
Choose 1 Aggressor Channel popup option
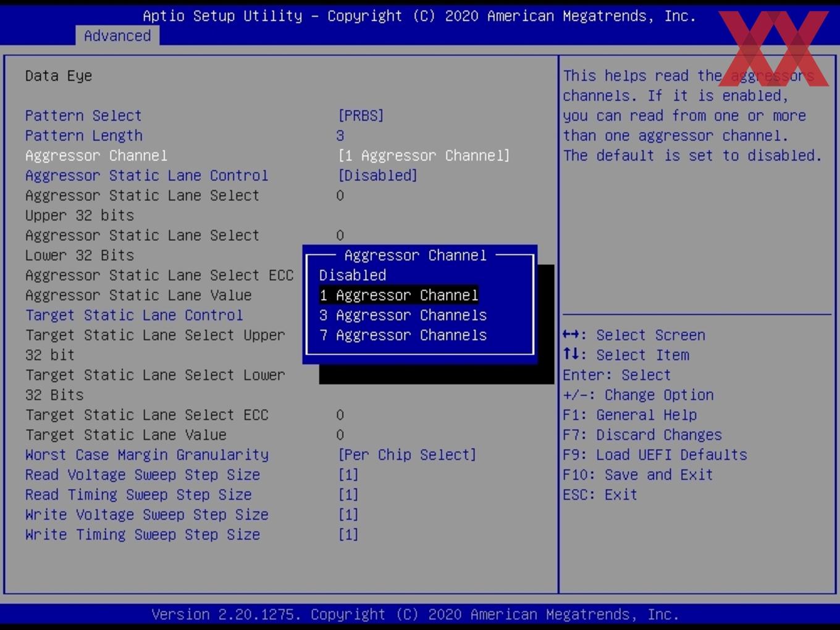click(x=399, y=295)
